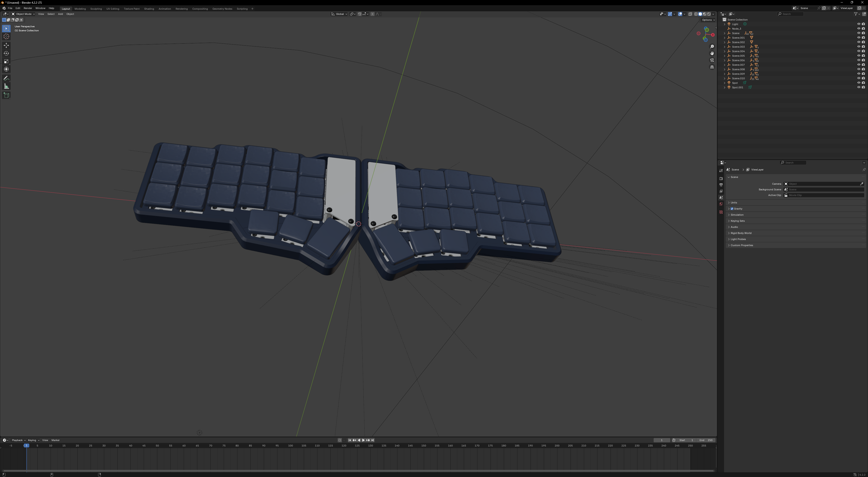Screen dimensions: 868x477
Task: Select the Measure tool
Action: [6, 87]
